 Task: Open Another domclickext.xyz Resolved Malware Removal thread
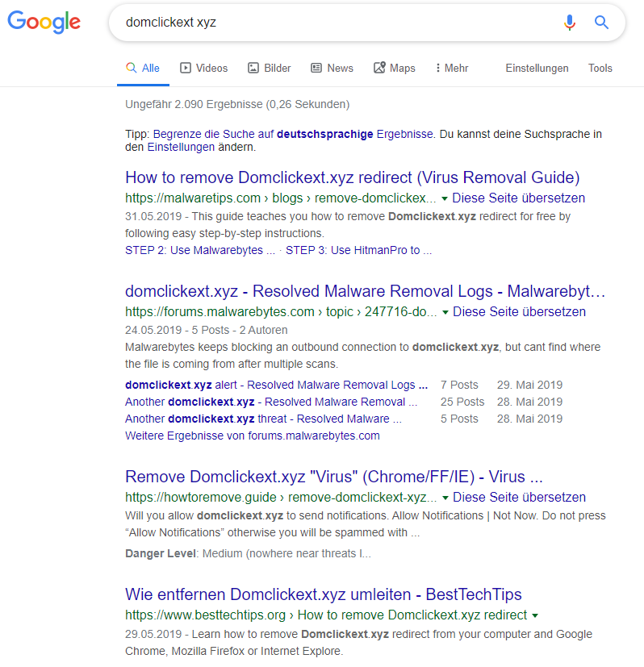pyautogui.click(x=271, y=402)
